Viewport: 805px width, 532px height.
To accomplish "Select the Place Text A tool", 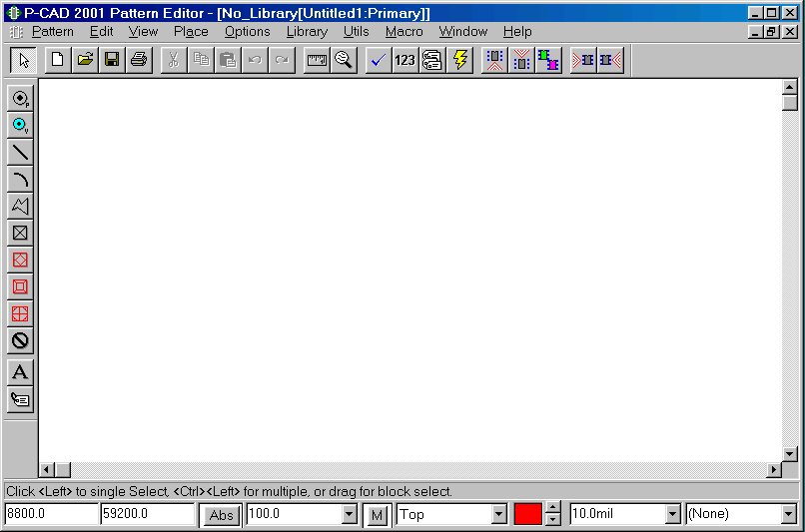I will point(20,372).
